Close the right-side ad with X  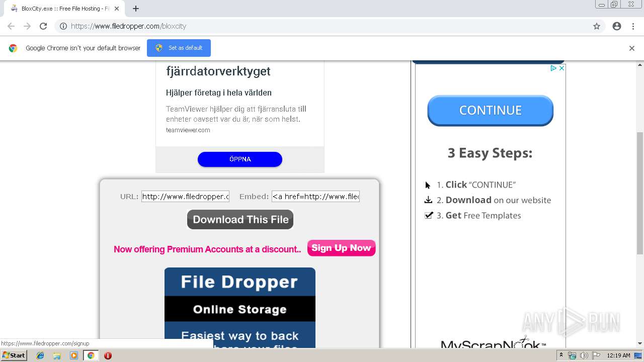(561, 68)
